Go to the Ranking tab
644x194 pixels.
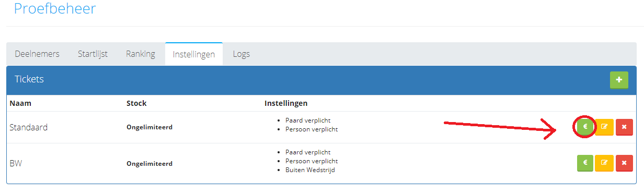pos(141,54)
